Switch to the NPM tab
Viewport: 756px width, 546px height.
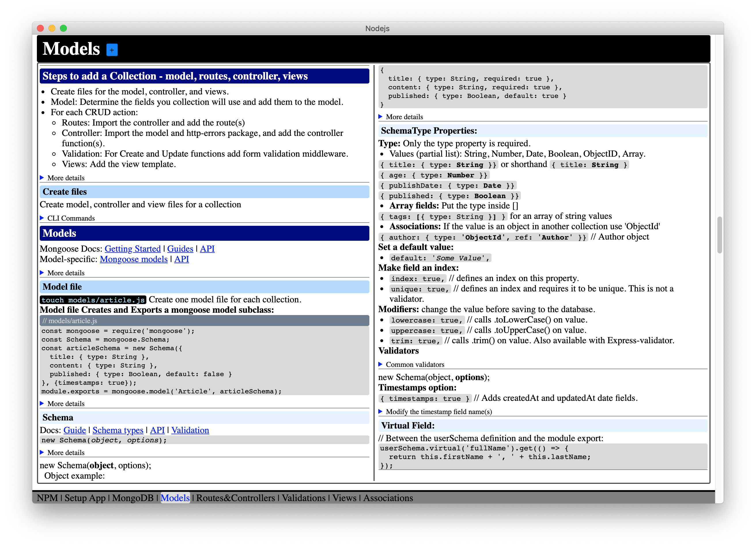pyautogui.click(x=47, y=498)
